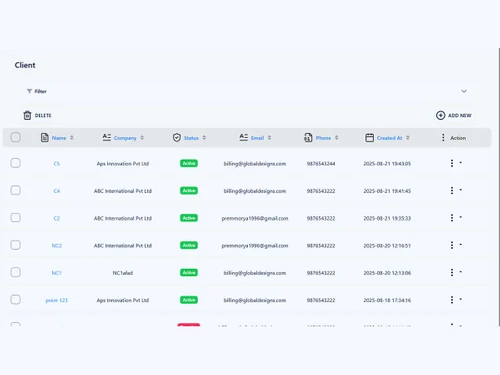Open the prem 123 client link
This screenshot has width=500, height=375.
tap(57, 300)
